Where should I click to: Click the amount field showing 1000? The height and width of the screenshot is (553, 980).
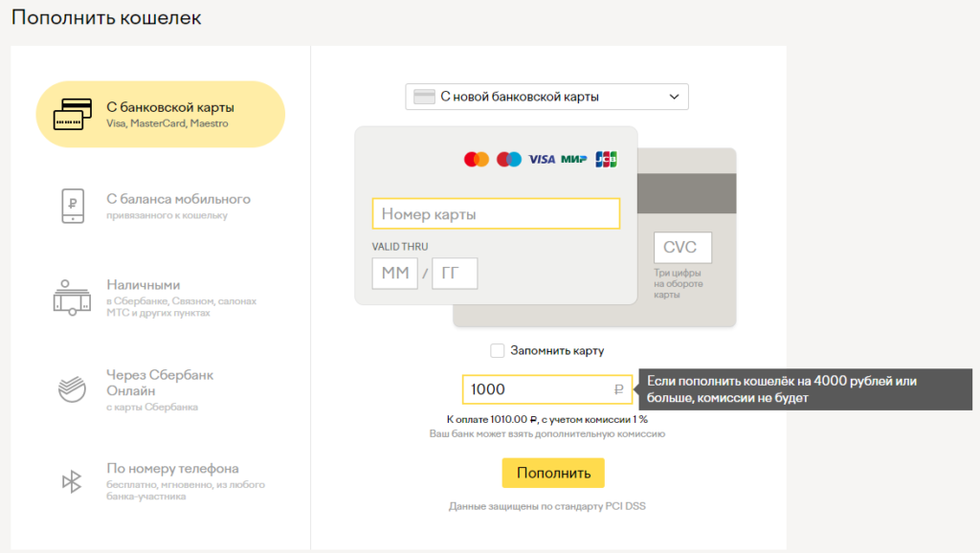click(536, 389)
